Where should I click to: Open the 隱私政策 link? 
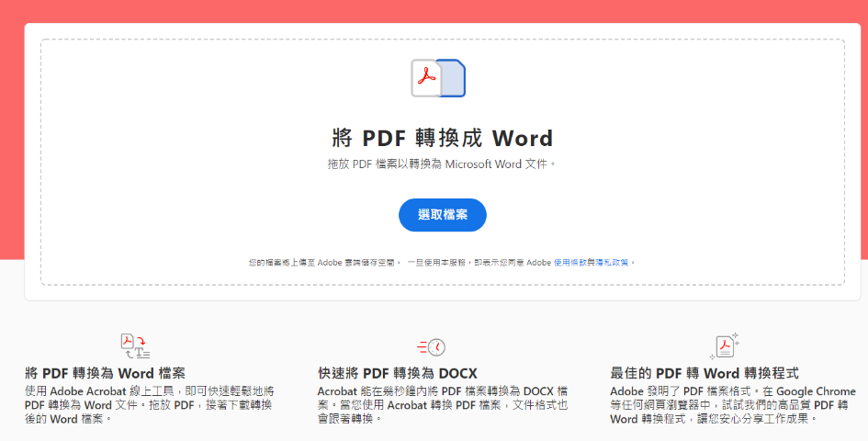612,263
